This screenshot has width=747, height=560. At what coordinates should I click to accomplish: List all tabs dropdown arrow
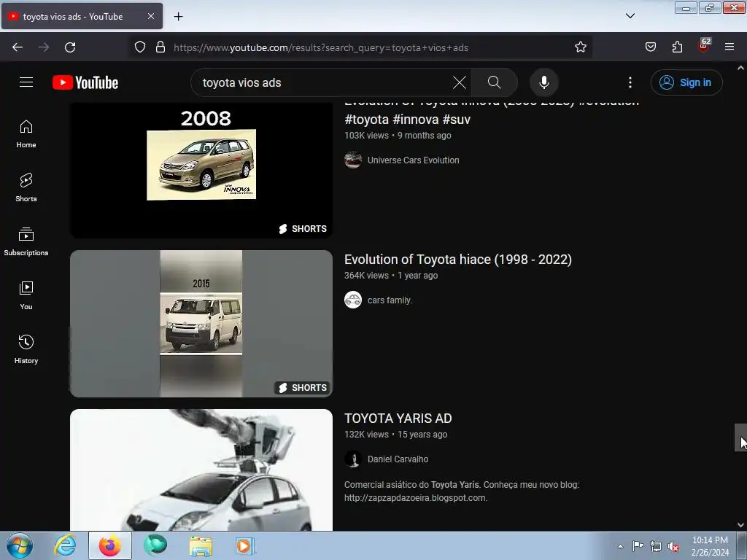coord(630,16)
